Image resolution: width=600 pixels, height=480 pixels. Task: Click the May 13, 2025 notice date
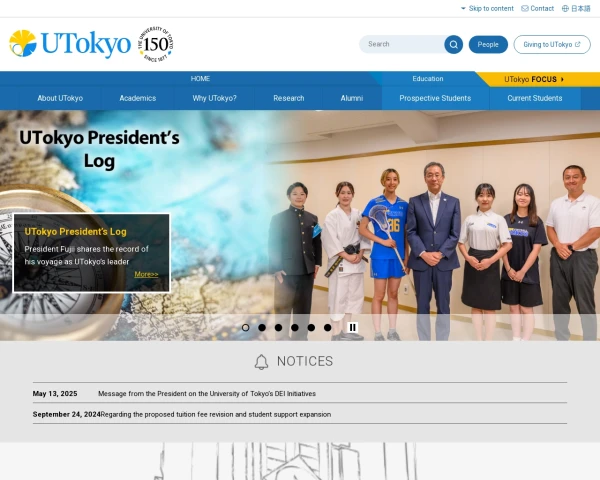tap(55, 393)
